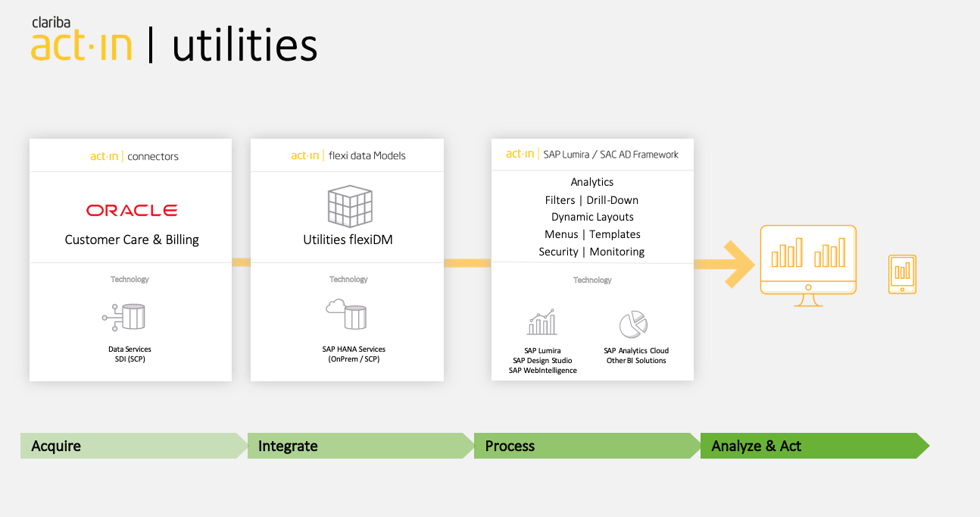Click 'Dynamic Layouts' text
The image size is (980, 517).
tap(592, 218)
